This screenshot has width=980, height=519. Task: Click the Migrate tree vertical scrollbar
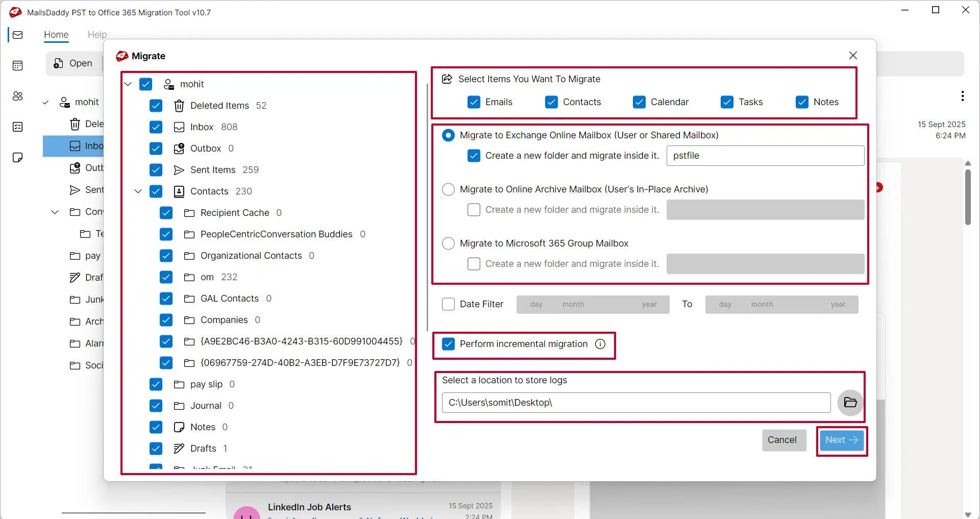coord(428,207)
